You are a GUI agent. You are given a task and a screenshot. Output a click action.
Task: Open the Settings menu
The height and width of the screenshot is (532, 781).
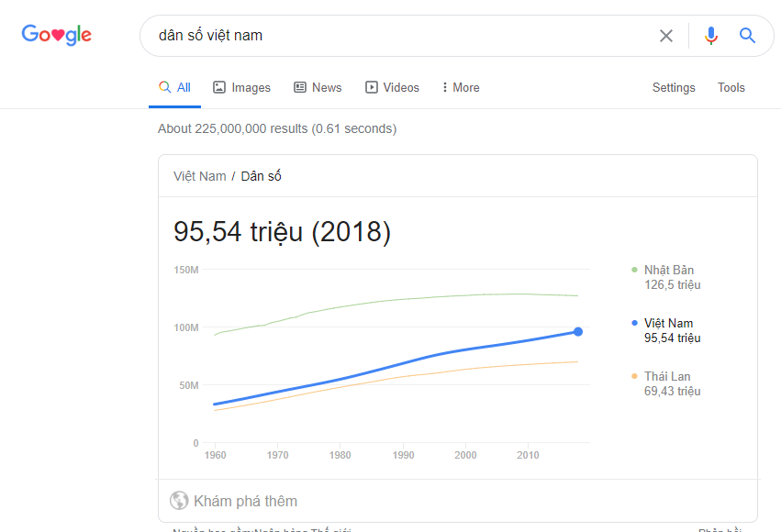674,87
